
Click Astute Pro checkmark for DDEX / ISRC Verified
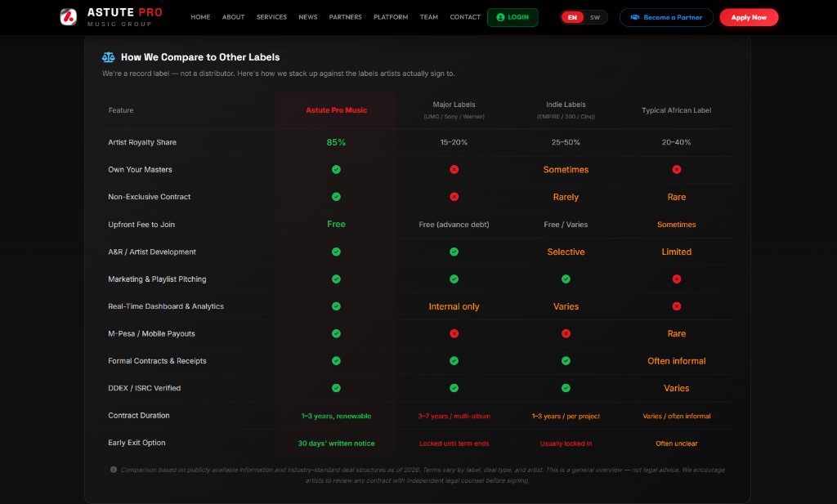tap(336, 388)
